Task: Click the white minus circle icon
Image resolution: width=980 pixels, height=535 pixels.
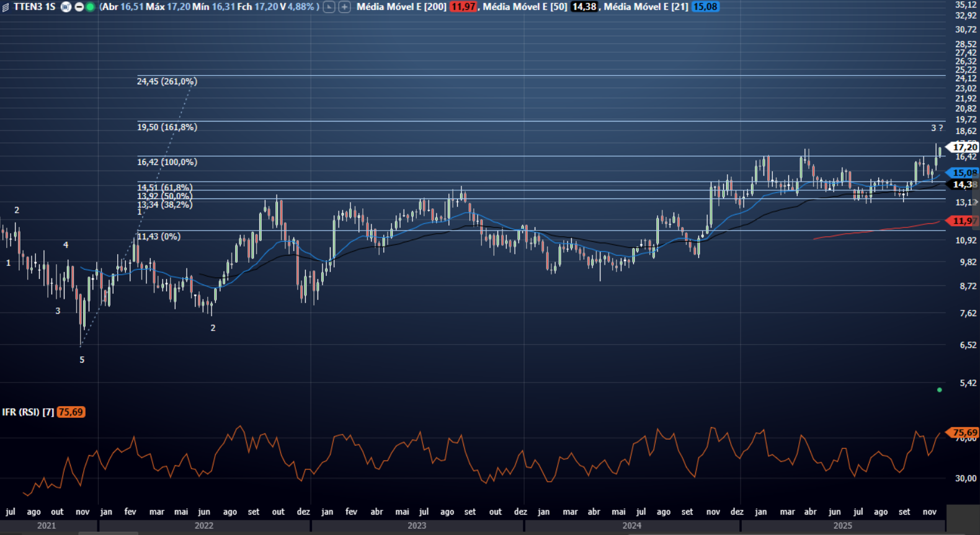Action: pos(79,7)
